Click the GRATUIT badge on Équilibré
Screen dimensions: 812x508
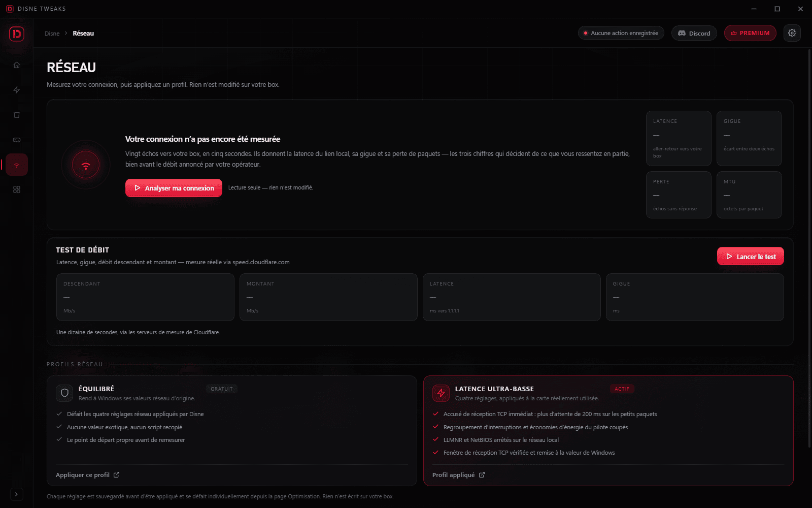point(222,389)
